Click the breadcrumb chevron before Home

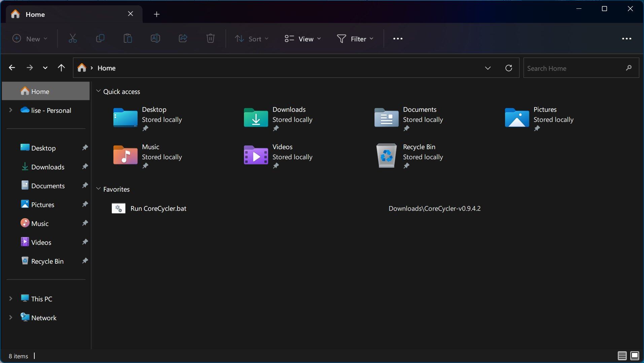pos(92,68)
